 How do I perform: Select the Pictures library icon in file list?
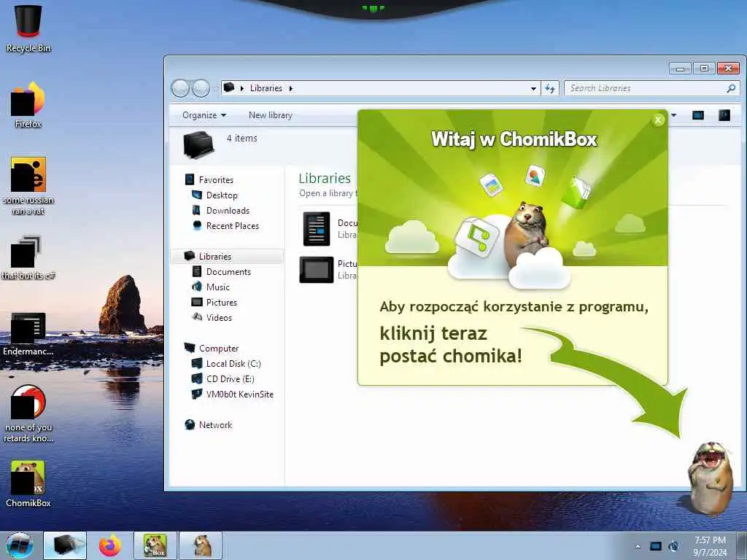point(317,270)
